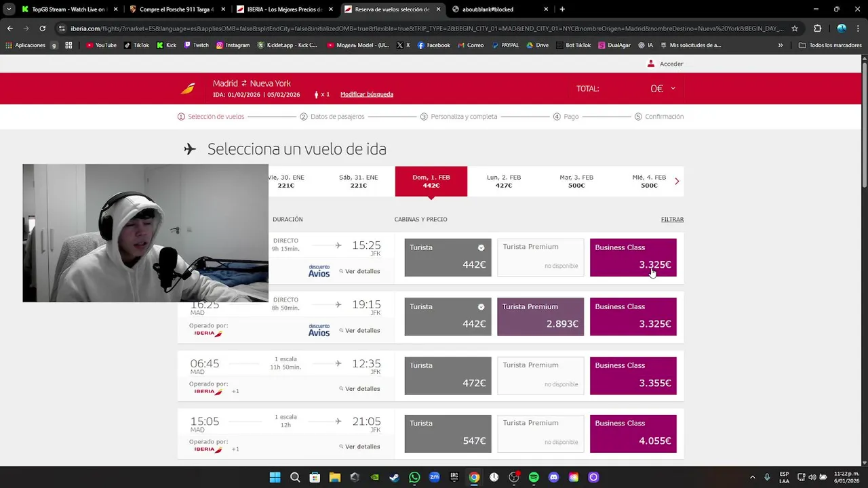The width and height of the screenshot is (868, 488).
Task: Switch to IBERIA Los Mejores Precios tab
Action: [x=283, y=9]
